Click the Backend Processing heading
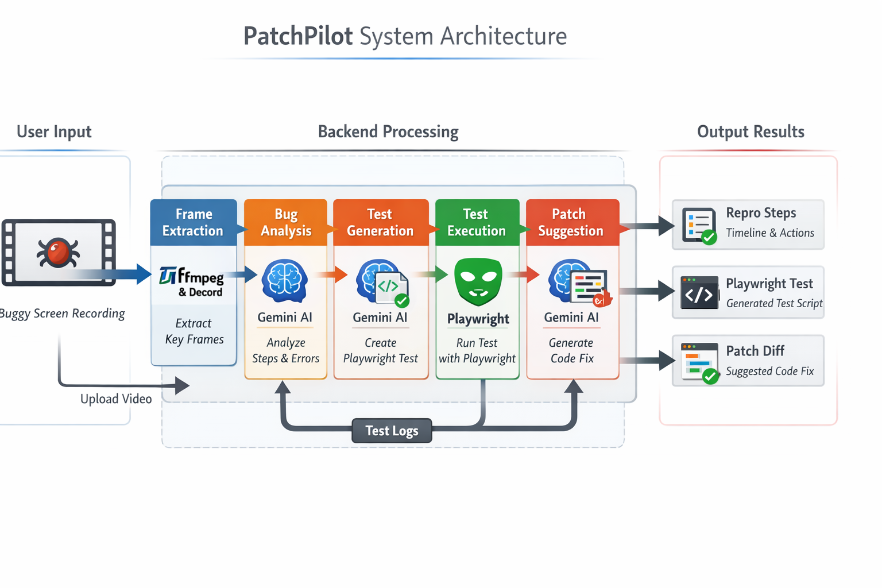The width and height of the screenshot is (882, 588). pos(388,132)
